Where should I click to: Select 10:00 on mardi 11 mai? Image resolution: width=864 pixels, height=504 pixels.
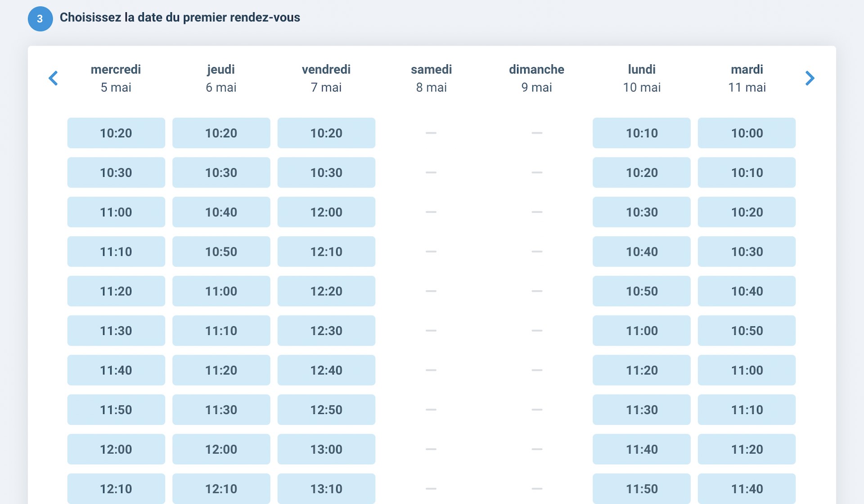click(747, 133)
